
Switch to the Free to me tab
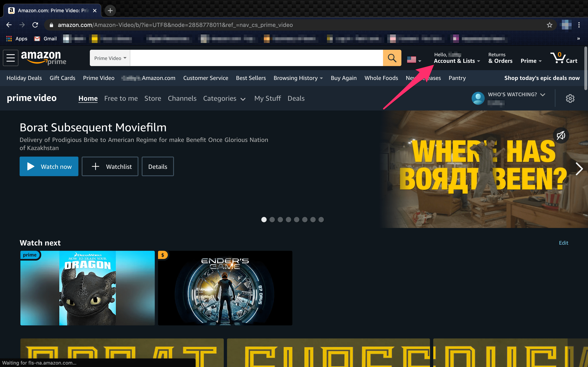pos(121,98)
